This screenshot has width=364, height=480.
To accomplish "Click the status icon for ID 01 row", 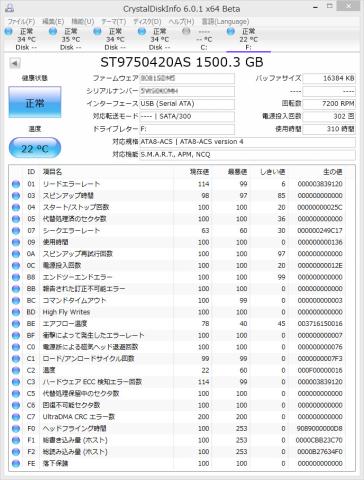I will click(16, 184).
